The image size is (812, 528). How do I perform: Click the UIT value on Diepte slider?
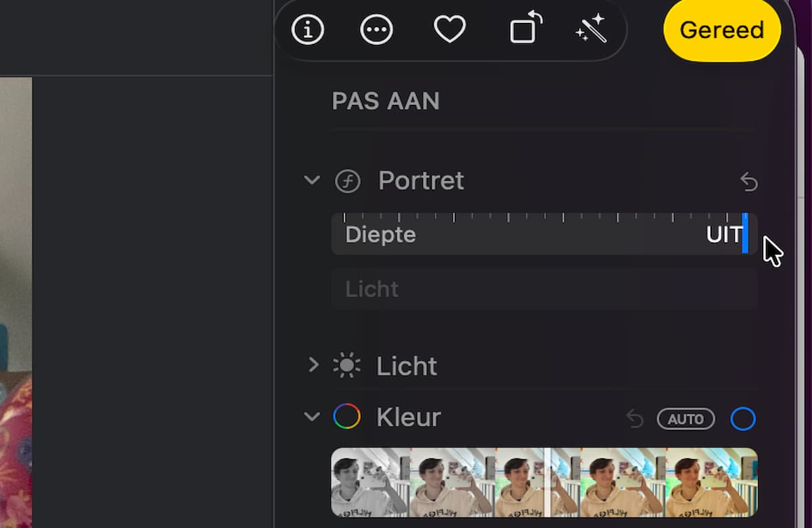pyautogui.click(x=724, y=235)
